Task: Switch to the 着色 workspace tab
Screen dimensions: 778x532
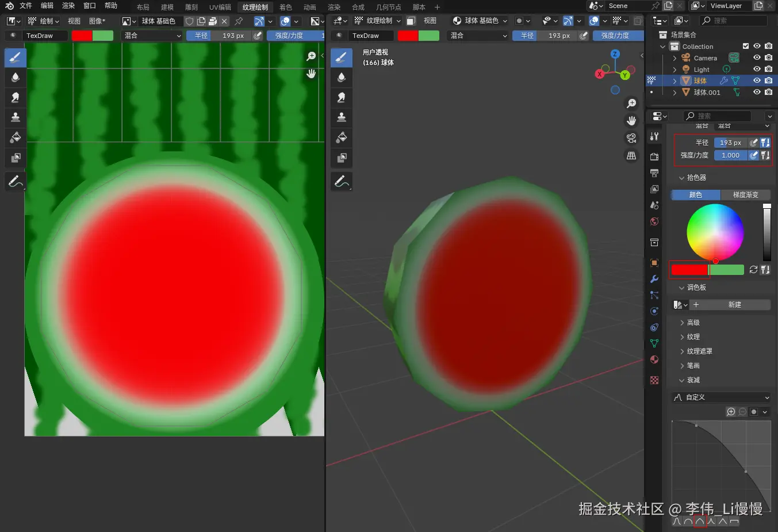Action: click(286, 7)
